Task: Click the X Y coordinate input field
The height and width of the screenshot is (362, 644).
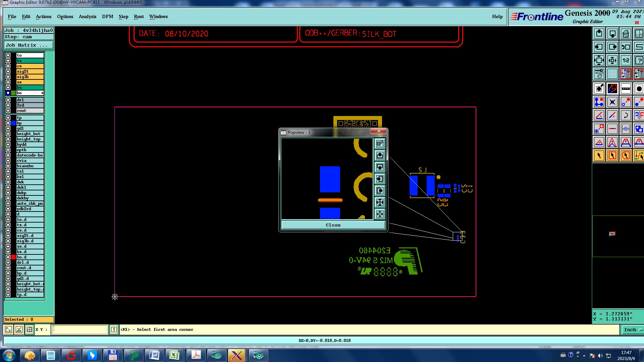Action: [x=80, y=330]
